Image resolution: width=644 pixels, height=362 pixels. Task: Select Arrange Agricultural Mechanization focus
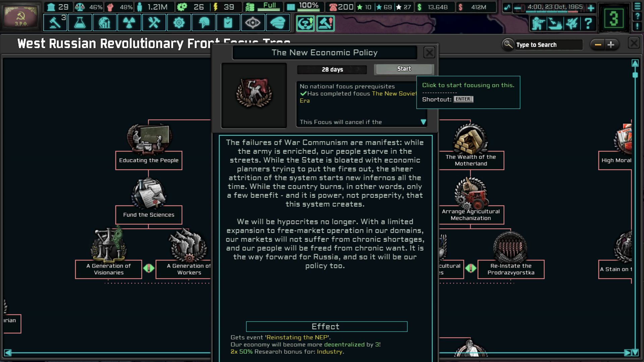471,215
